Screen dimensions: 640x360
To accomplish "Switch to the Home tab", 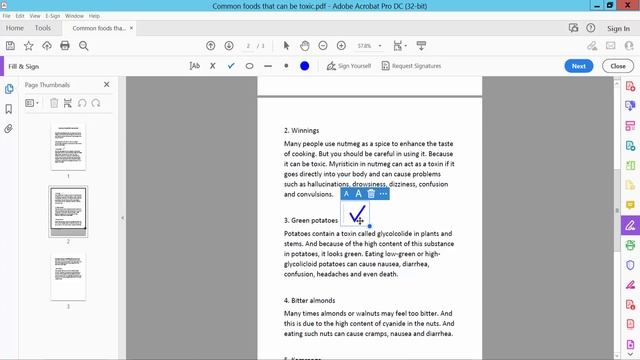I will click(x=15, y=28).
